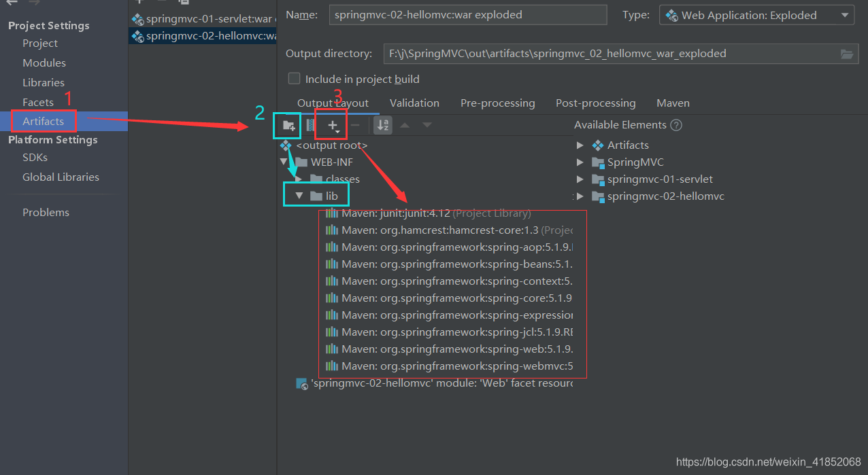Select springmvc-02-hellomvc:war artifact in list
Screen dimensions: 868x475
(x=203, y=36)
